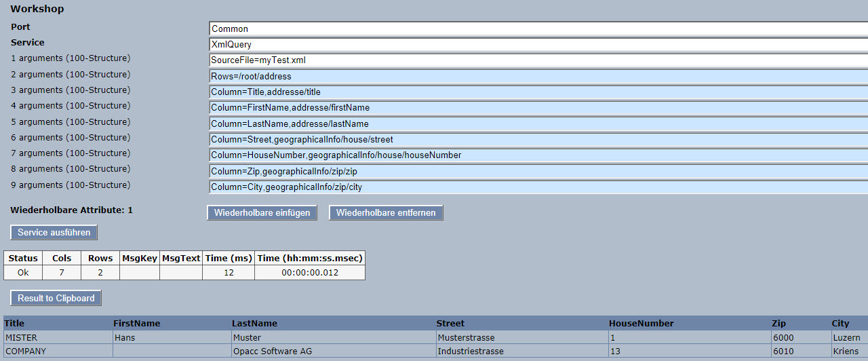Focus the Column=City argument field
This screenshot has height=361, width=868.
[538, 187]
